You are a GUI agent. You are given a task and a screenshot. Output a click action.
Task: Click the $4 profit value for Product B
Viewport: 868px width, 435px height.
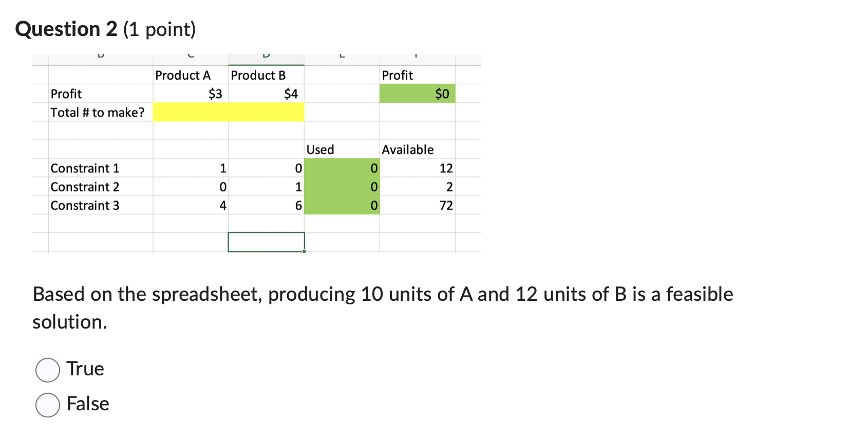point(289,94)
